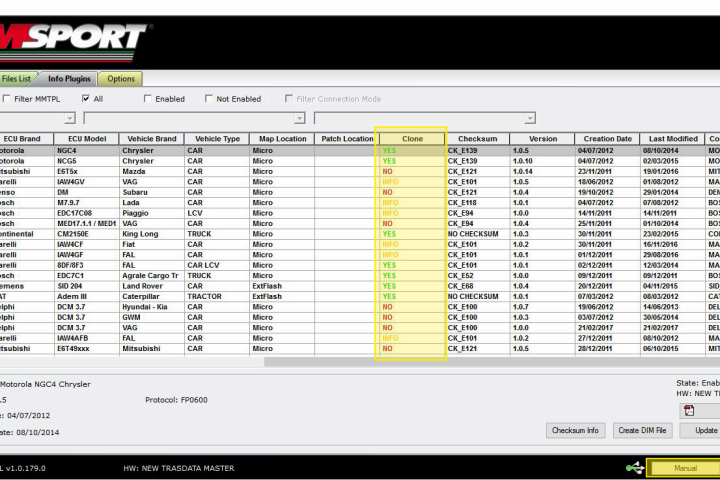This screenshot has width=720, height=480.
Task: Sort by the Version column header
Action: 543,139
